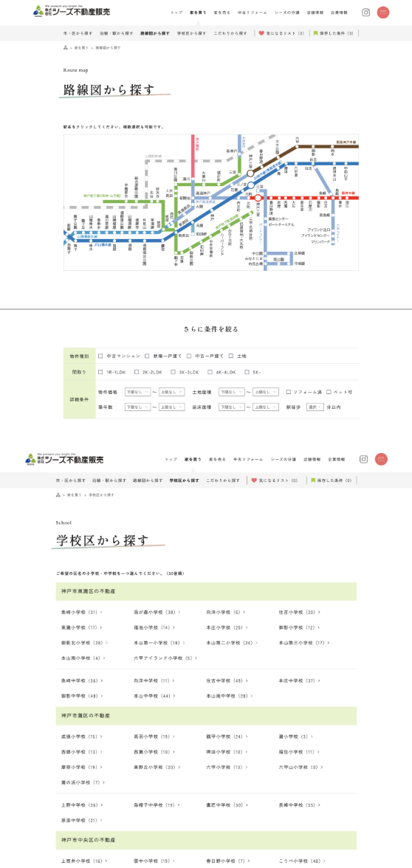
Task: Click シーズ不動産販売 logo atop school page
Action: point(64,459)
